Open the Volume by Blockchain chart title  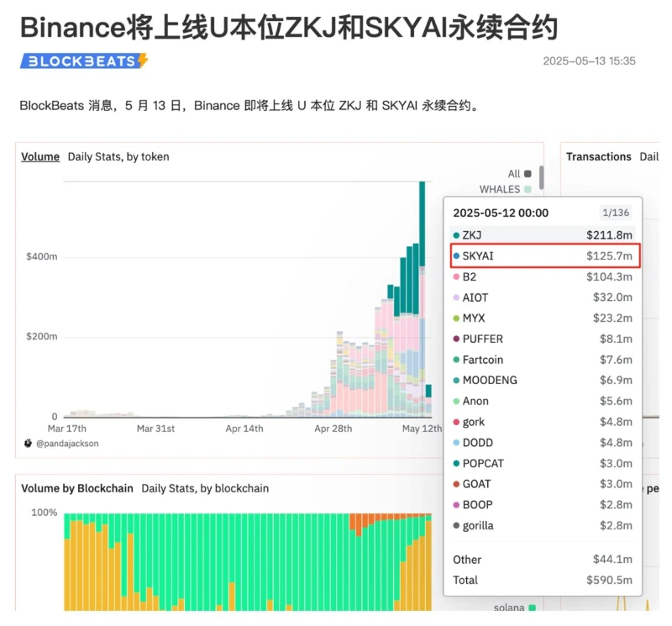click(x=76, y=488)
